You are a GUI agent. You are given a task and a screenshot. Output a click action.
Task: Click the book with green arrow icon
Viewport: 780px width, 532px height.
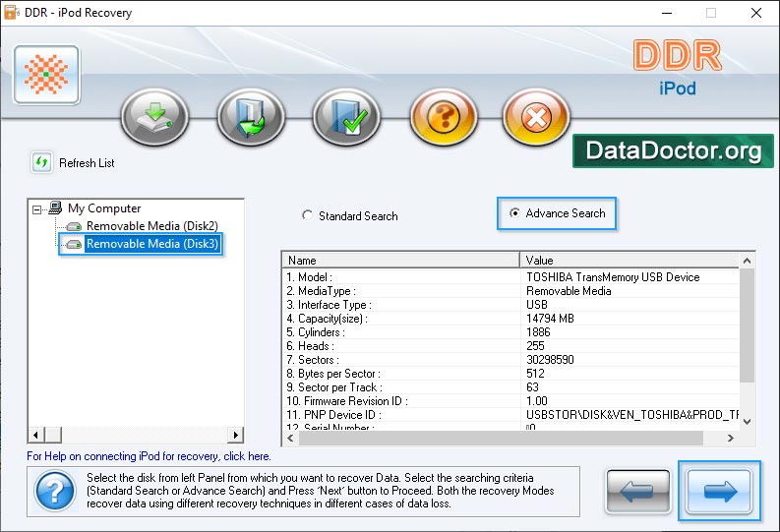[251, 117]
